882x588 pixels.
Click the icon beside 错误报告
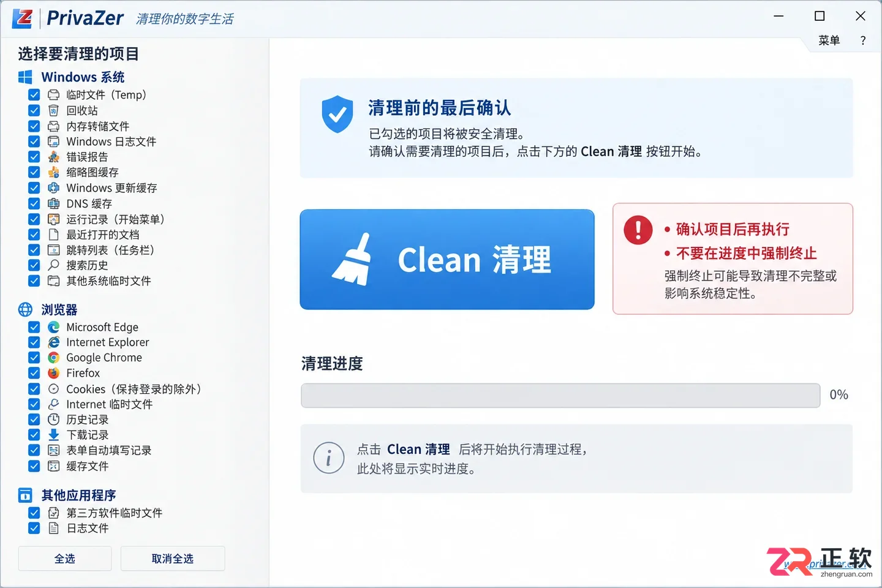click(x=54, y=157)
